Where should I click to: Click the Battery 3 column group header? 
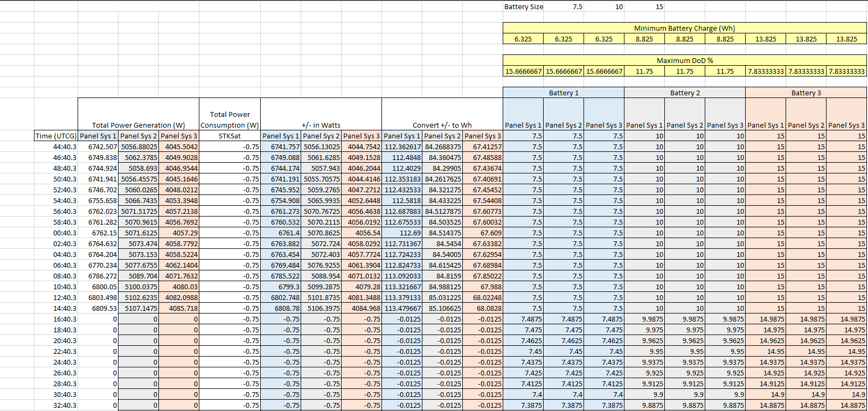[805, 93]
